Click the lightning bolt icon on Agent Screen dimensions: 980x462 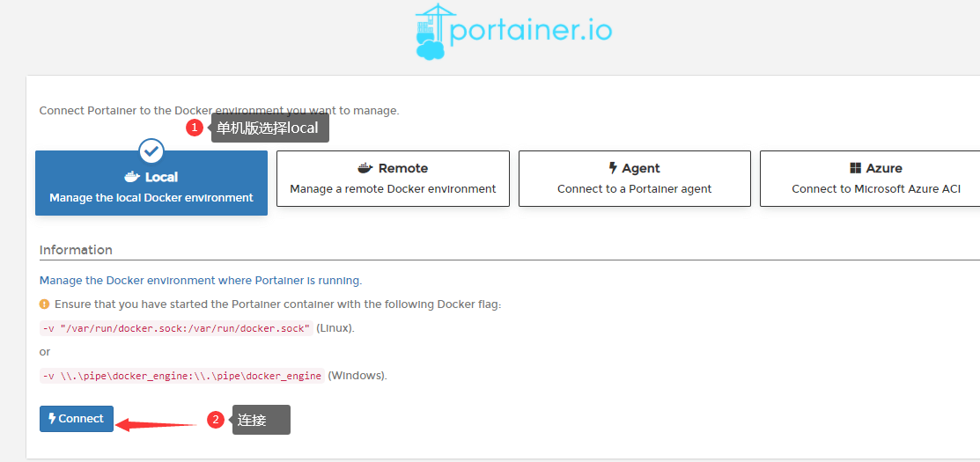click(613, 169)
